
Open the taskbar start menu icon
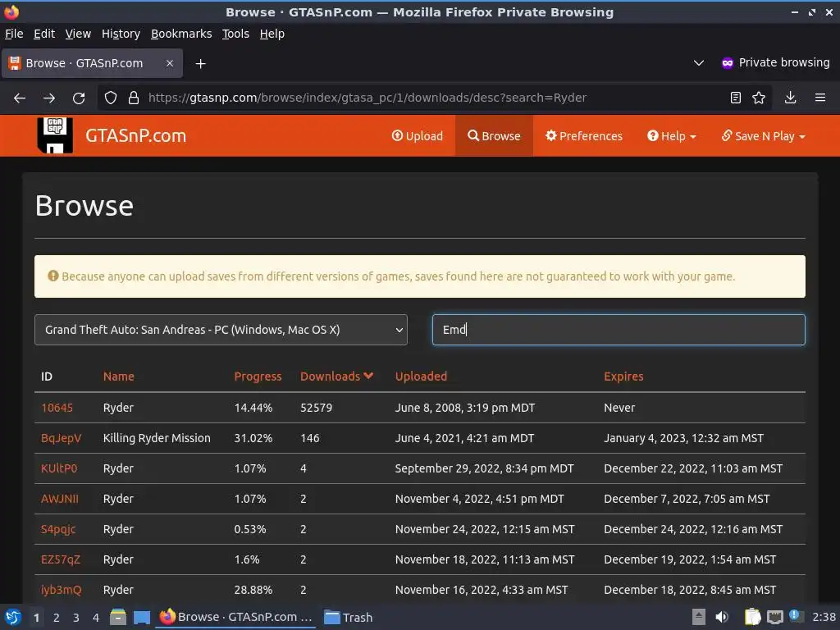[13, 617]
